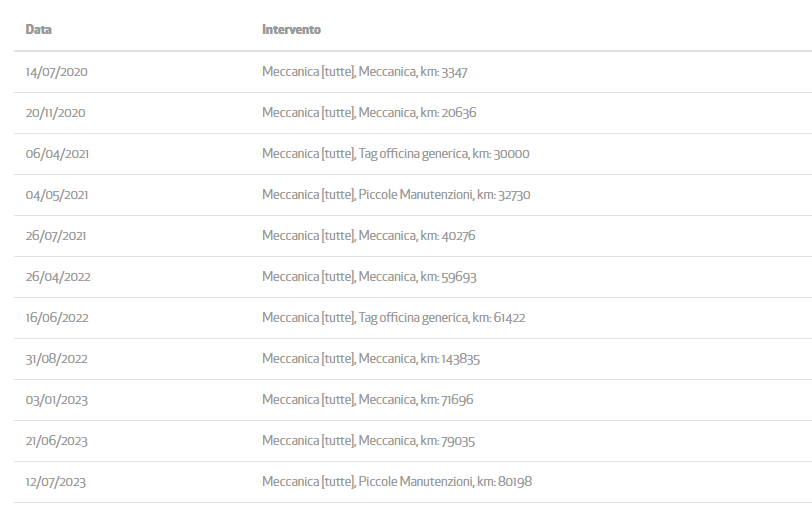
Task: Click the Meccanica entry with km: 20636
Action: (x=369, y=113)
